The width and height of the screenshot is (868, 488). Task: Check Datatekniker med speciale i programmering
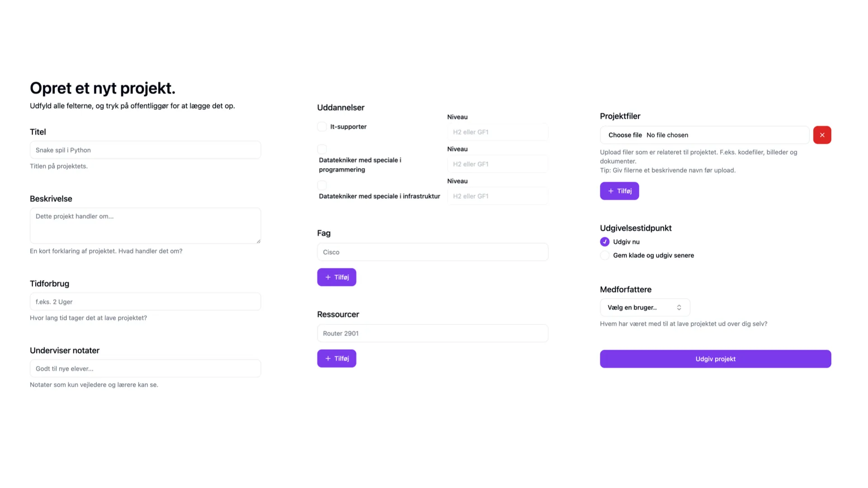point(322,149)
